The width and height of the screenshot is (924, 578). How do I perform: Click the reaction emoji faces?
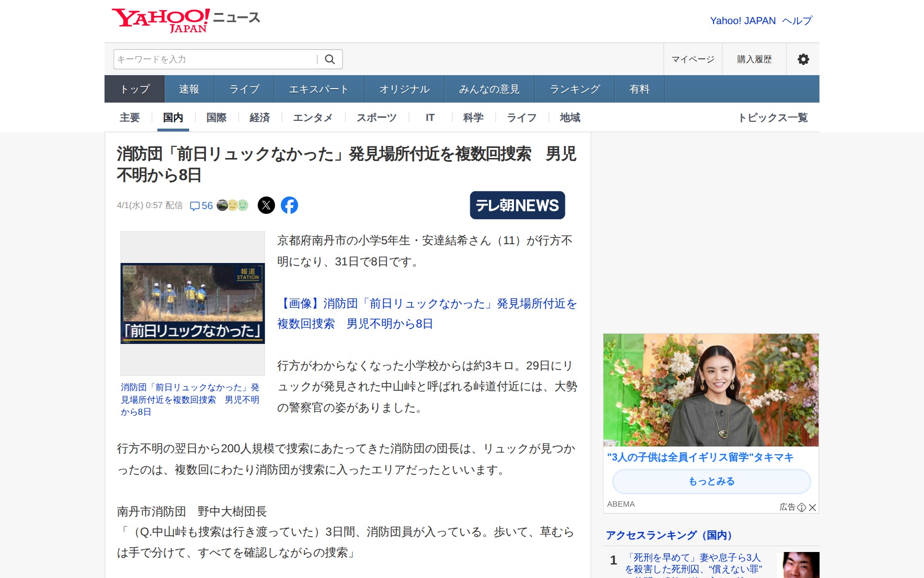232,205
